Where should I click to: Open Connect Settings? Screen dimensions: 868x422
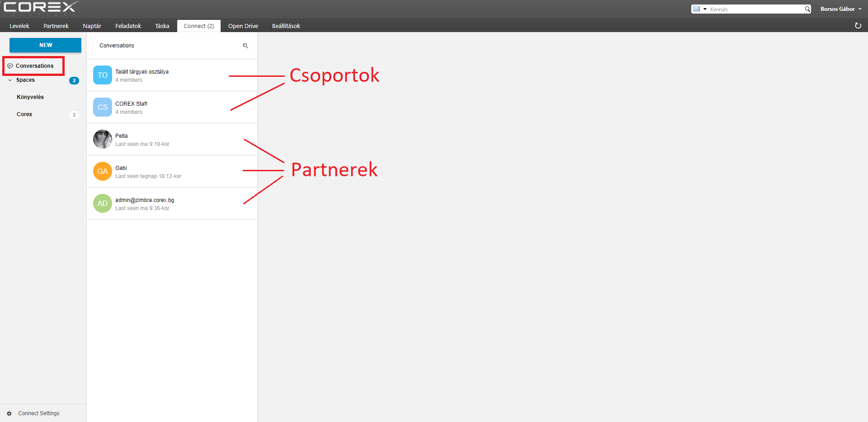point(38,413)
